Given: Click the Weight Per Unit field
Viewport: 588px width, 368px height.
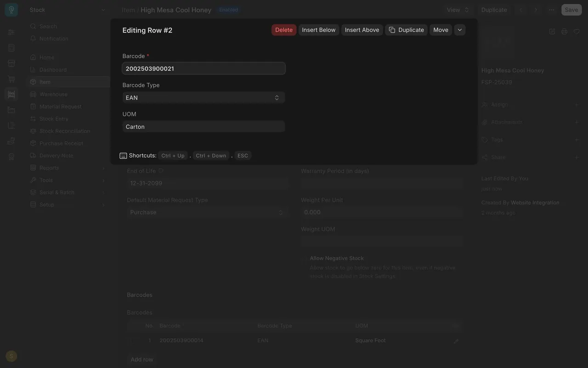Looking at the screenshot, I should click(x=381, y=212).
